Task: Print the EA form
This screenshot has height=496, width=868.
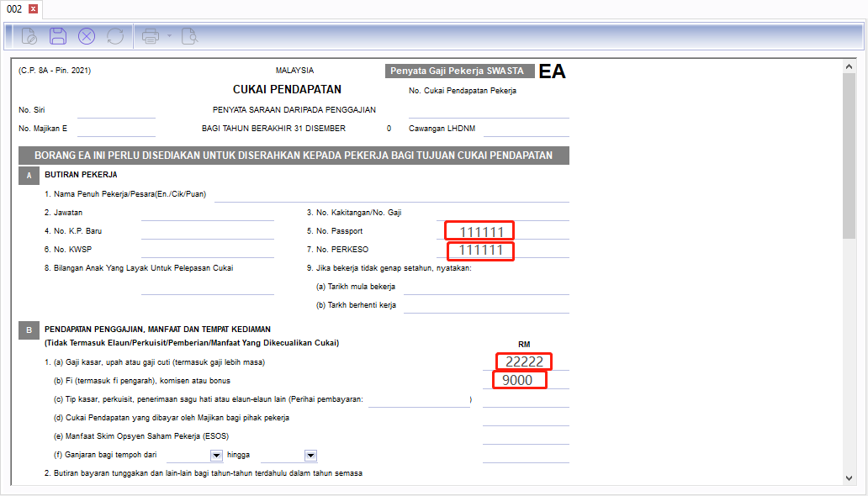Action: click(x=151, y=36)
